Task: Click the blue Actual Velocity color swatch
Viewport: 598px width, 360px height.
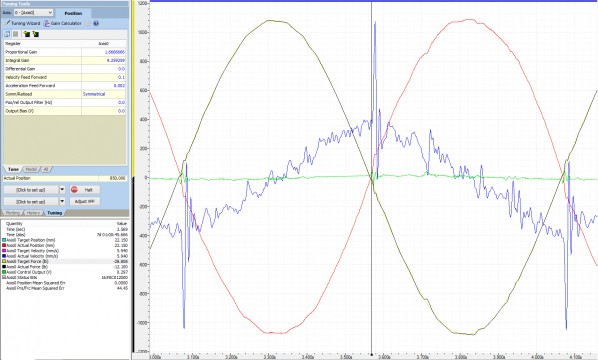Action: [x=4, y=256]
